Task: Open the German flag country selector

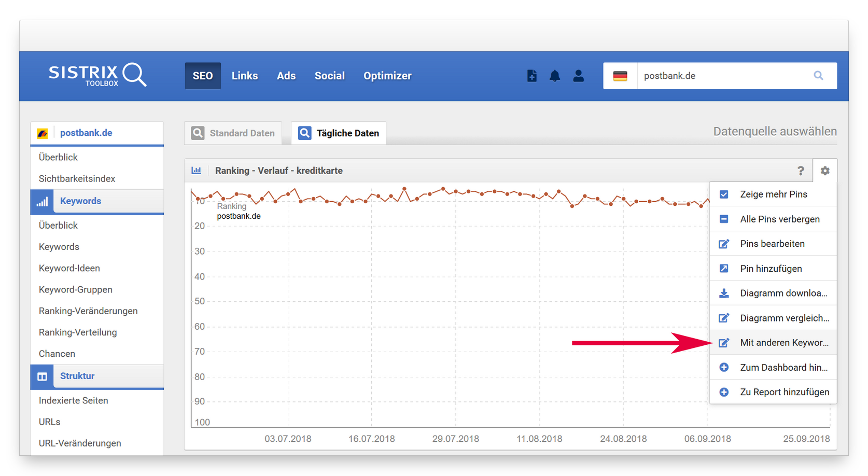Action: 620,76
